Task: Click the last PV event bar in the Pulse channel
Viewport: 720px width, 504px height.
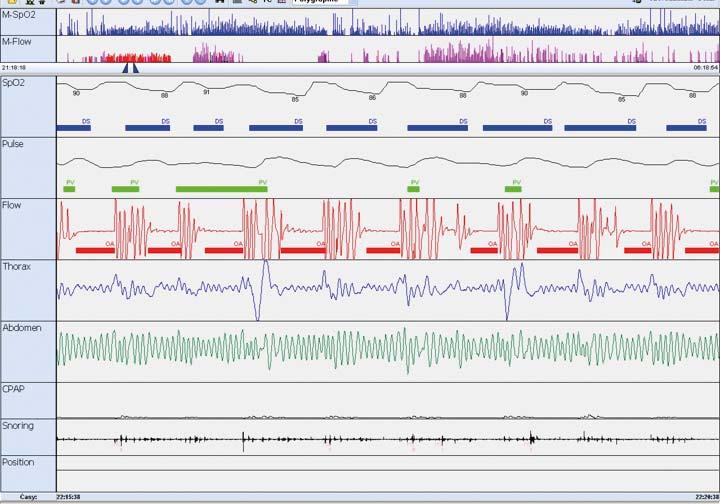Action: pos(714,189)
